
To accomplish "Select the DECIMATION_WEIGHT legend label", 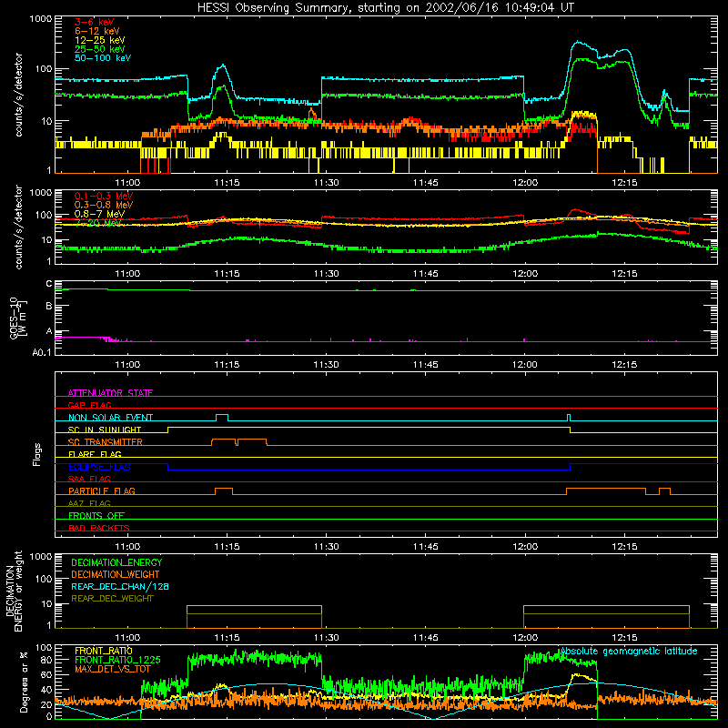I will click(x=116, y=574).
